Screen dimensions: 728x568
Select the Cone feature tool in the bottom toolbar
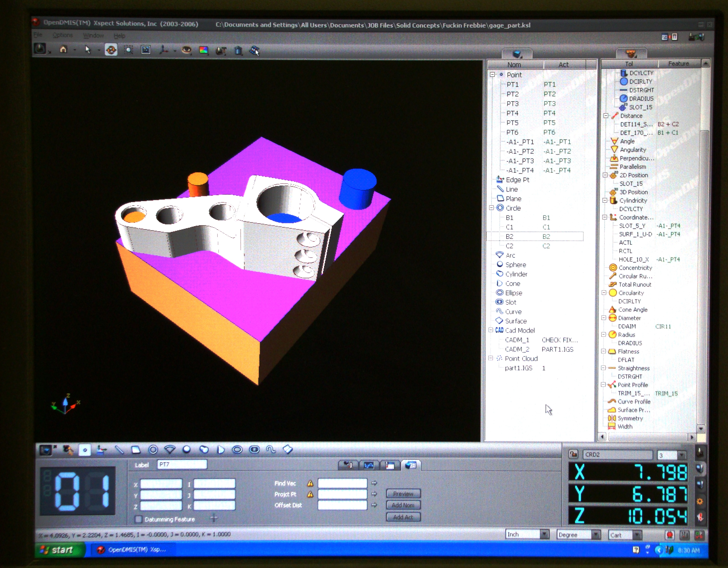[220, 450]
